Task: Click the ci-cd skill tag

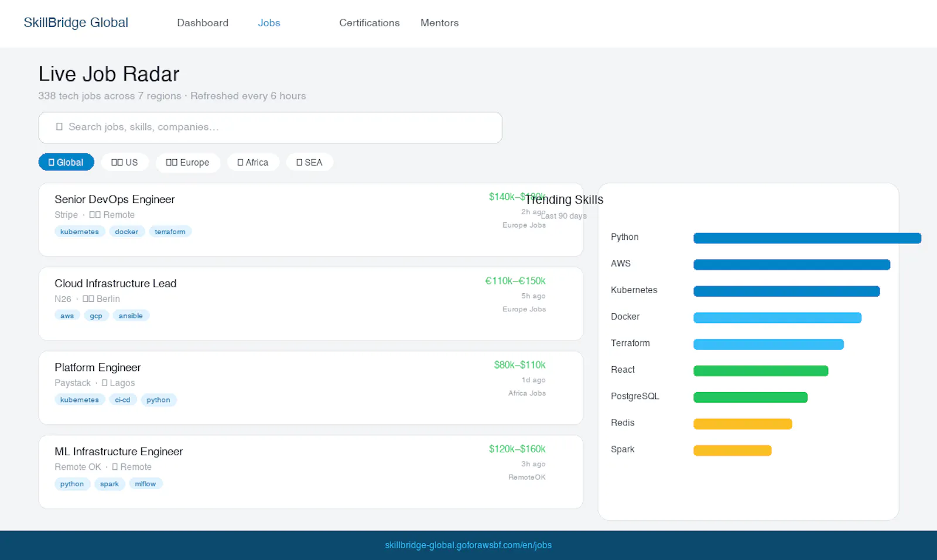Action: [x=122, y=400]
